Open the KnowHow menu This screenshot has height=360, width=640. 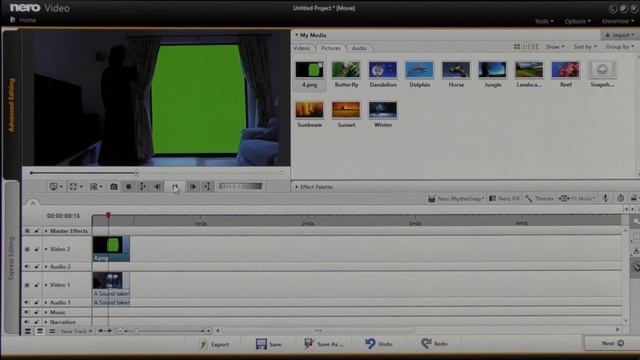tap(618, 21)
